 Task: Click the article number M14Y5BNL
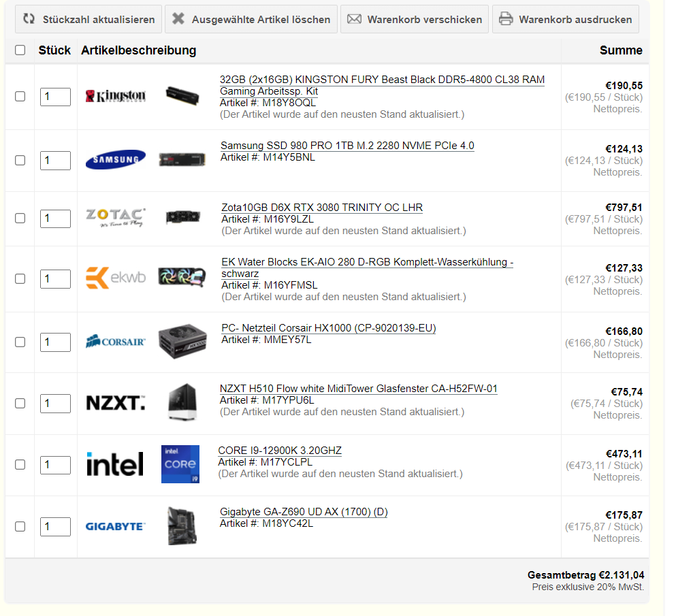click(x=289, y=157)
